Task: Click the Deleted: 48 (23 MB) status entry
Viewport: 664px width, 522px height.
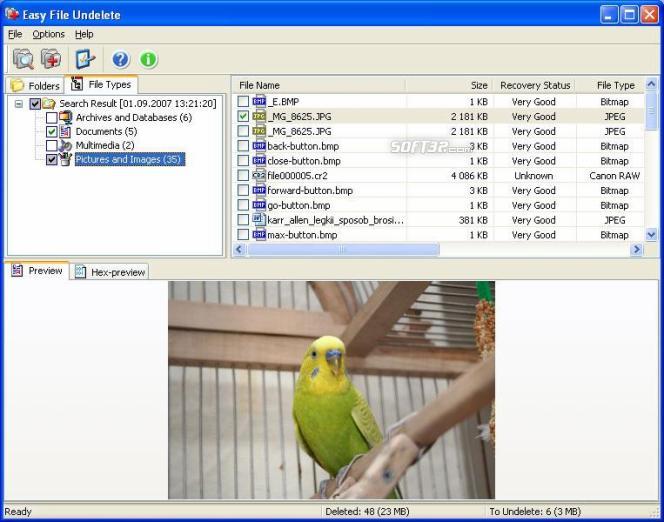Action: [367, 511]
